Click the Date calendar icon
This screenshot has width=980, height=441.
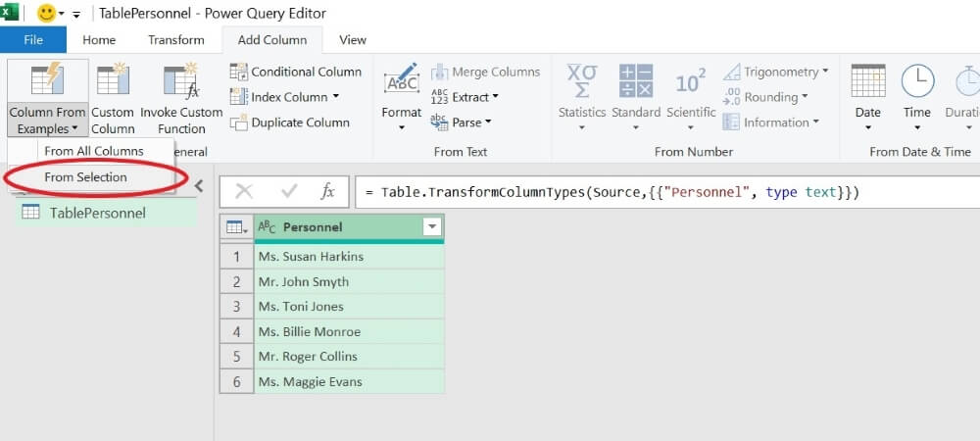[868, 80]
